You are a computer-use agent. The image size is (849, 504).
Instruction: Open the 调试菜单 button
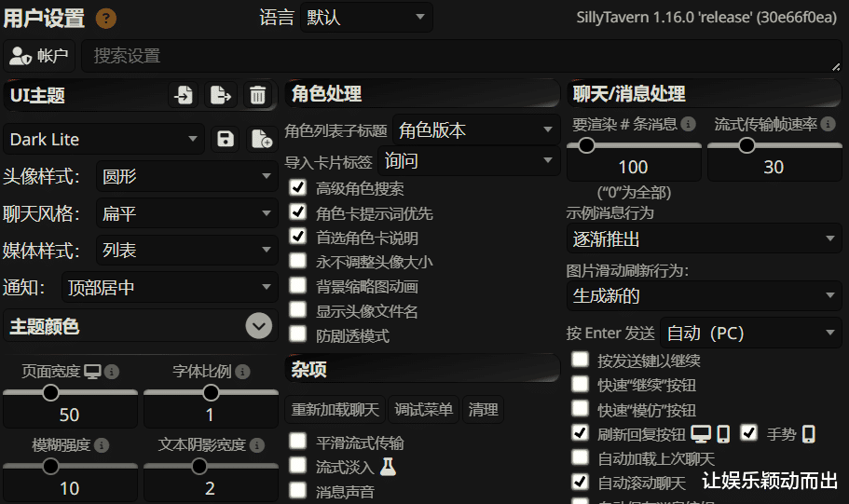pos(423,409)
